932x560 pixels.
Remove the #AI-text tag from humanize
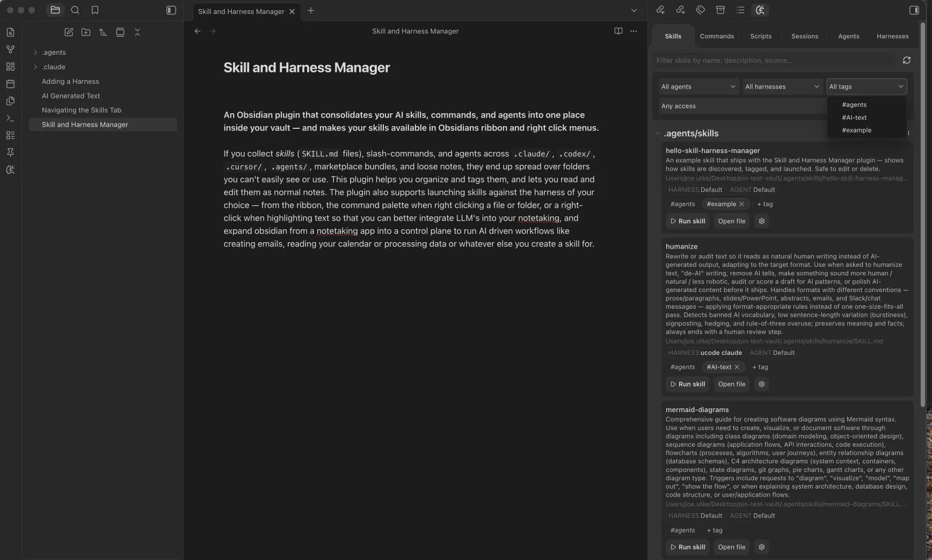737,367
